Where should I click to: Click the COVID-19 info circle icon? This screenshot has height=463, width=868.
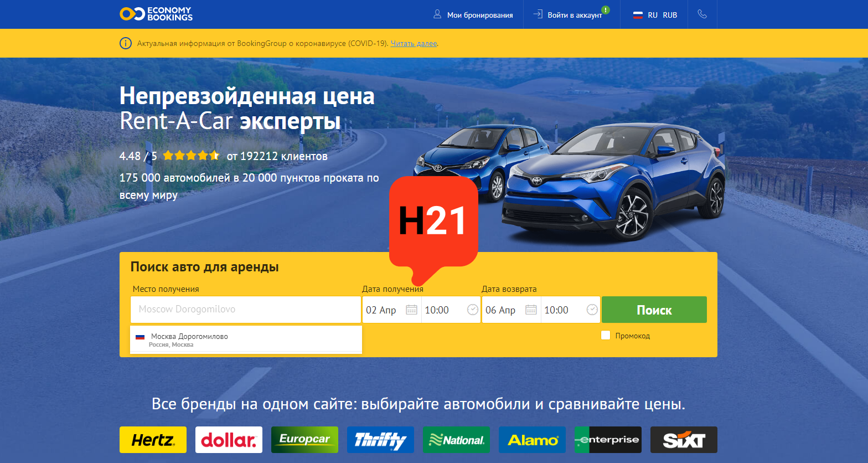tap(126, 43)
